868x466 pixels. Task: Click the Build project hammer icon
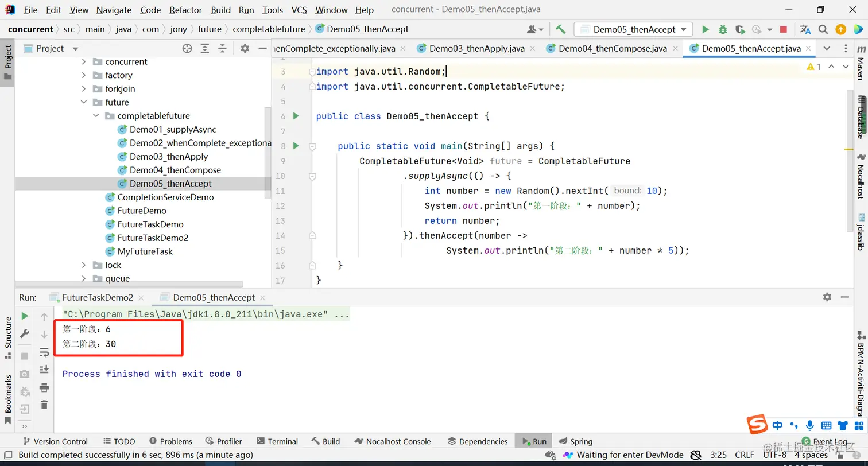click(x=561, y=29)
